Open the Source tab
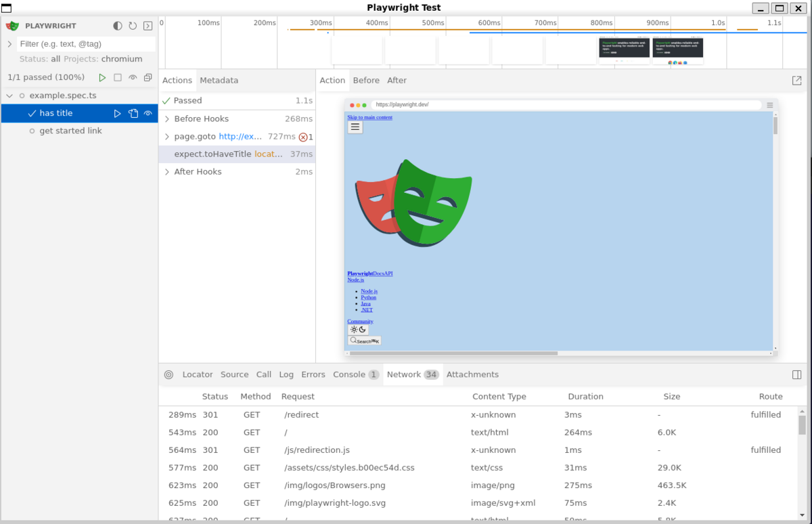 tap(235, 374)
